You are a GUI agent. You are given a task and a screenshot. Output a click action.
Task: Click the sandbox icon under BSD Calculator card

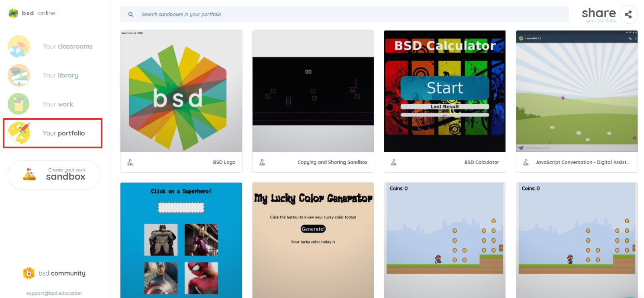pos(394,162)
